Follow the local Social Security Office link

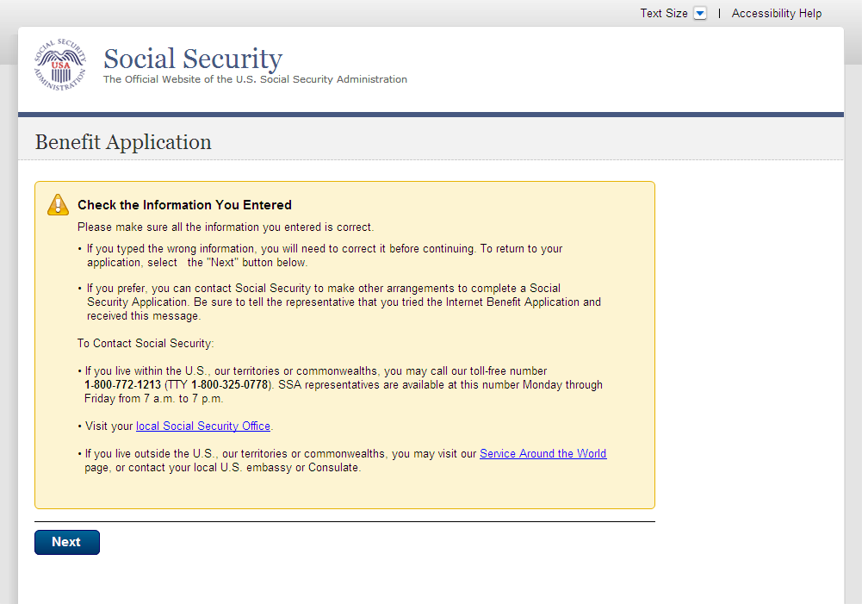[x=203, y=426]
